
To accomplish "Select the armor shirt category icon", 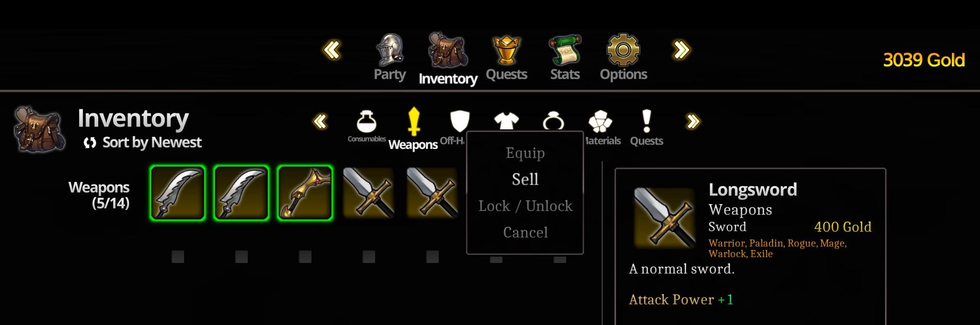I will 506,121.
